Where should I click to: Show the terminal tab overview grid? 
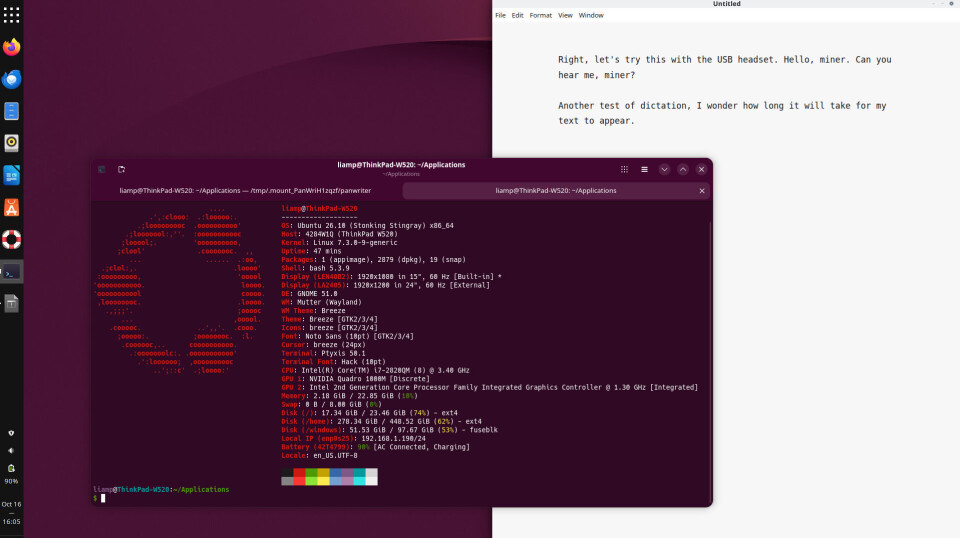click(x=624, y=170)
